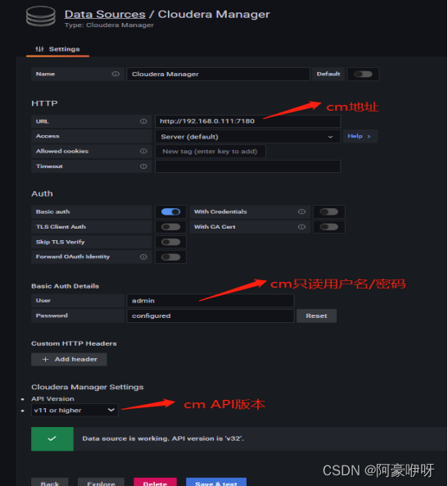Go to the Data Sources breadcrumb link
Viewport: 448px width, 486px height.
click(x=105, y=14)
